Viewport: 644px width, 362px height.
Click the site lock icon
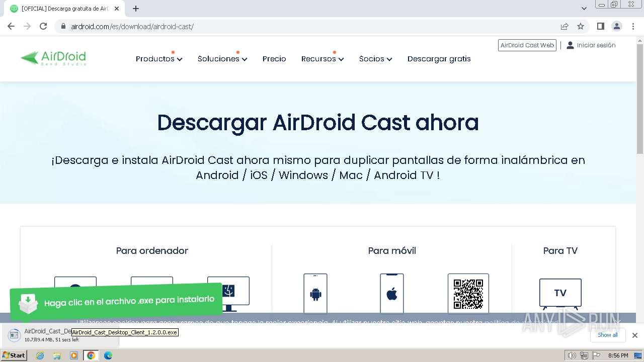click(x=63, y=26)
